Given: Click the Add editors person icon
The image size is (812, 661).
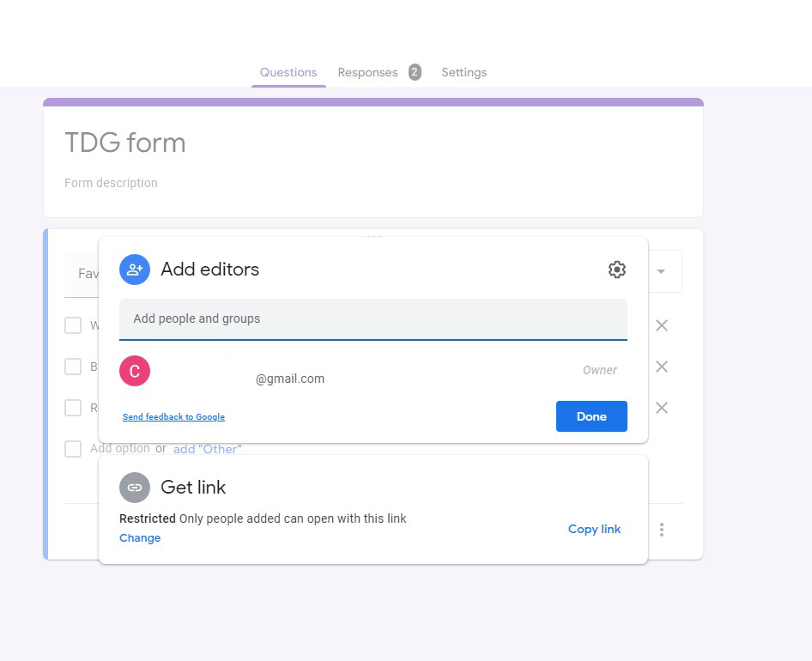Looking at the screenshot, I should (135, 270).
